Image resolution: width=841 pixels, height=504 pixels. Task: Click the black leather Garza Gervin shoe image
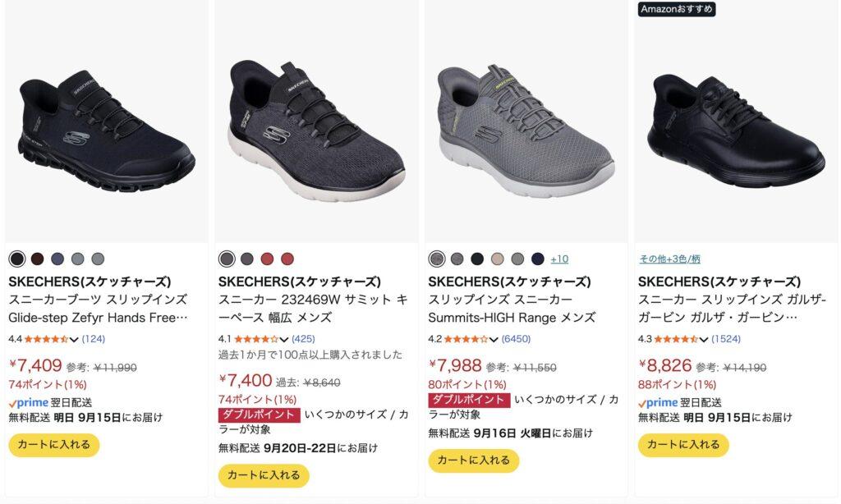tap(736, 130)
